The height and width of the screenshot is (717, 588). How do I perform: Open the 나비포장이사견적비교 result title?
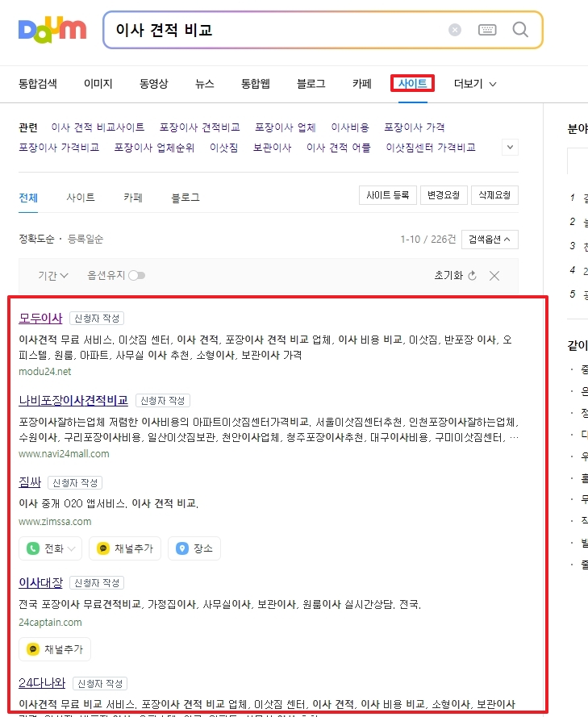click(x=73, y=401)
